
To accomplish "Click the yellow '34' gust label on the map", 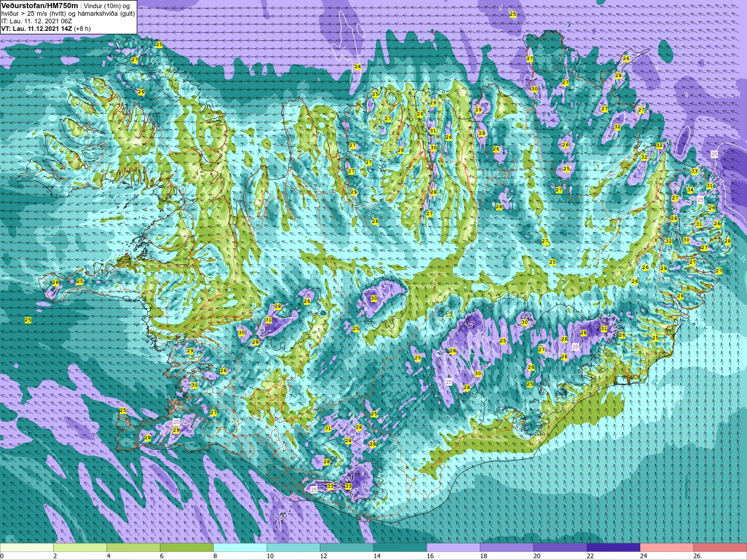I will (x=690, y=190).
